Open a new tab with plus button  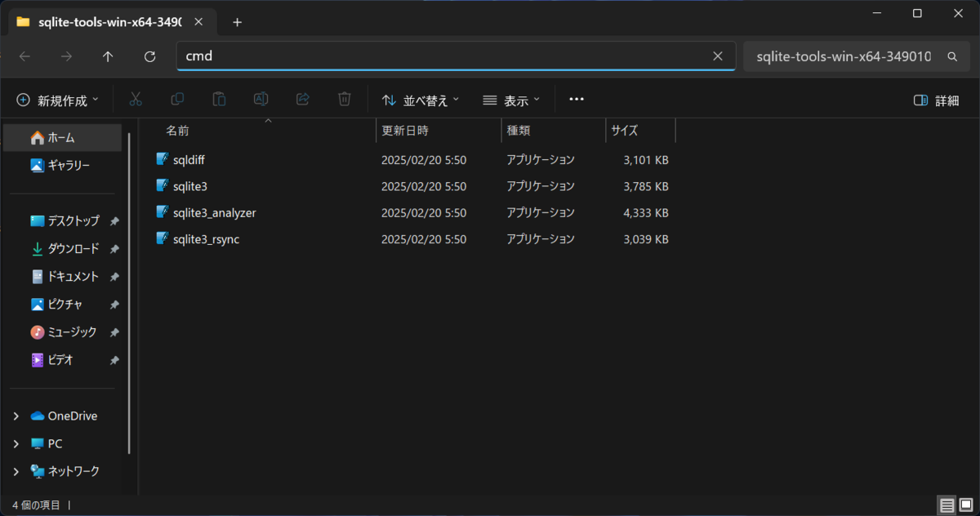[x=237, y=22]
